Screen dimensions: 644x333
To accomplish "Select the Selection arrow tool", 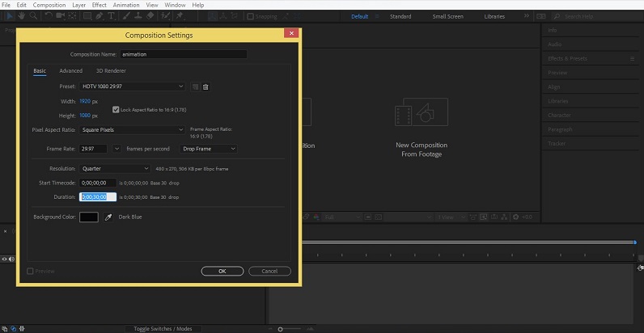I will click(x=11, y=15).
